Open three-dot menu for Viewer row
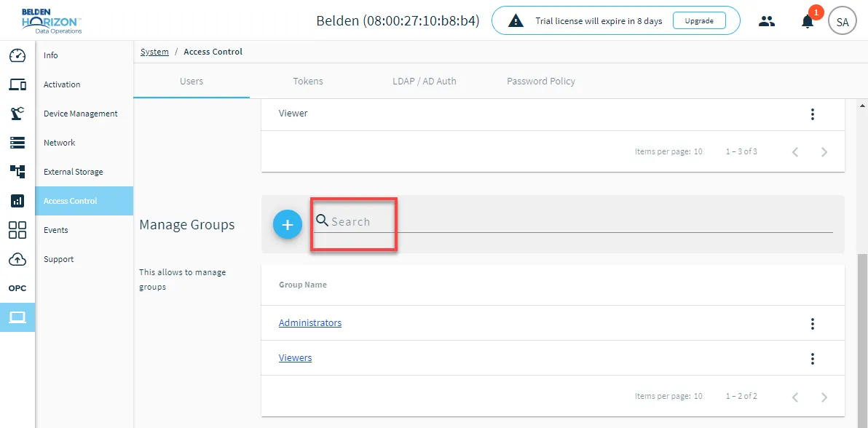This screenshot has height=428, width=868. tap(813, 114)
